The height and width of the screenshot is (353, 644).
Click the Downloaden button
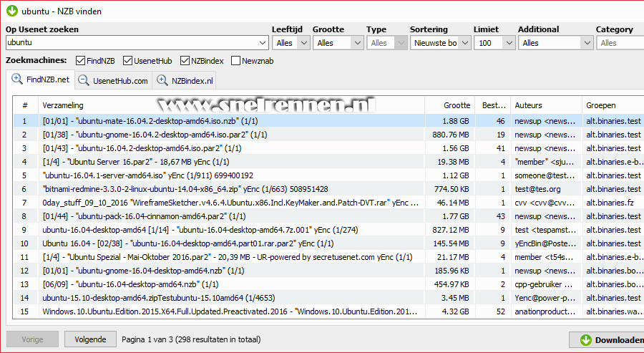[607, 340]
